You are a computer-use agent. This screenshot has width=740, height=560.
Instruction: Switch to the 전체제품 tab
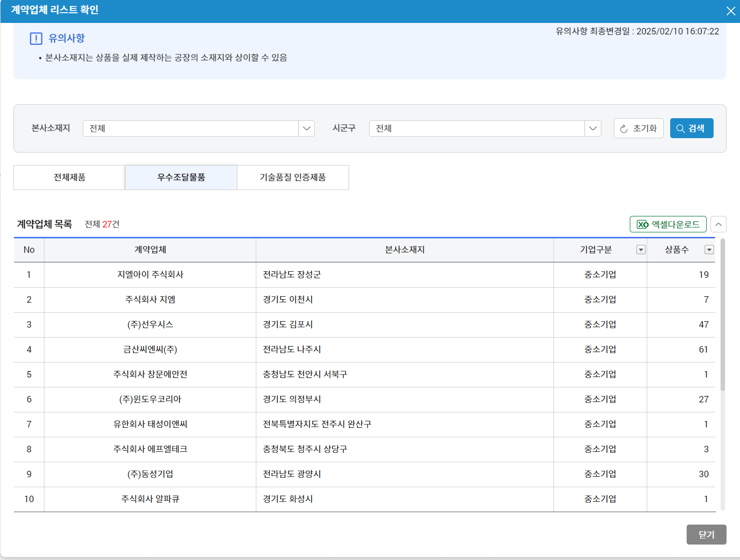[69, 178]
